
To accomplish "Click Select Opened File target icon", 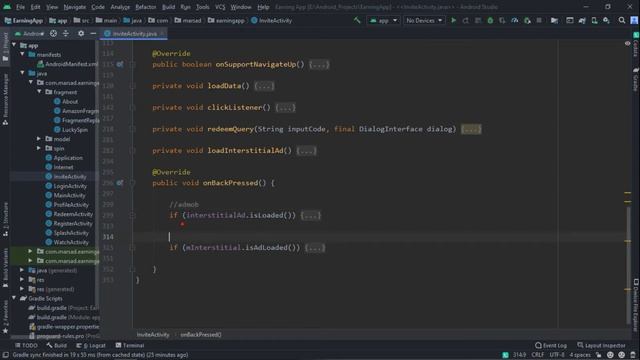I will (53, 33).
